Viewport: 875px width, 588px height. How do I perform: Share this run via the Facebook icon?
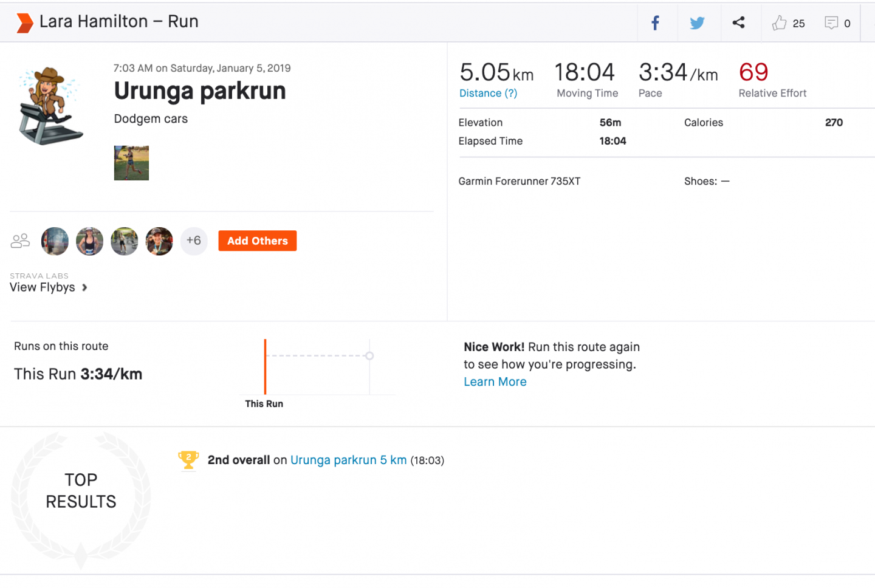(654, 22)
